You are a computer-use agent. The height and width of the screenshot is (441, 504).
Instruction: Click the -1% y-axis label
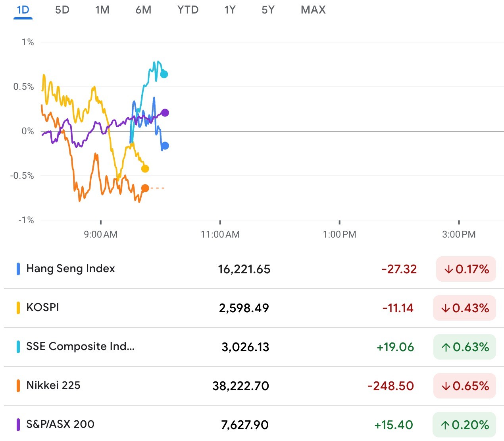pos(26,220)
